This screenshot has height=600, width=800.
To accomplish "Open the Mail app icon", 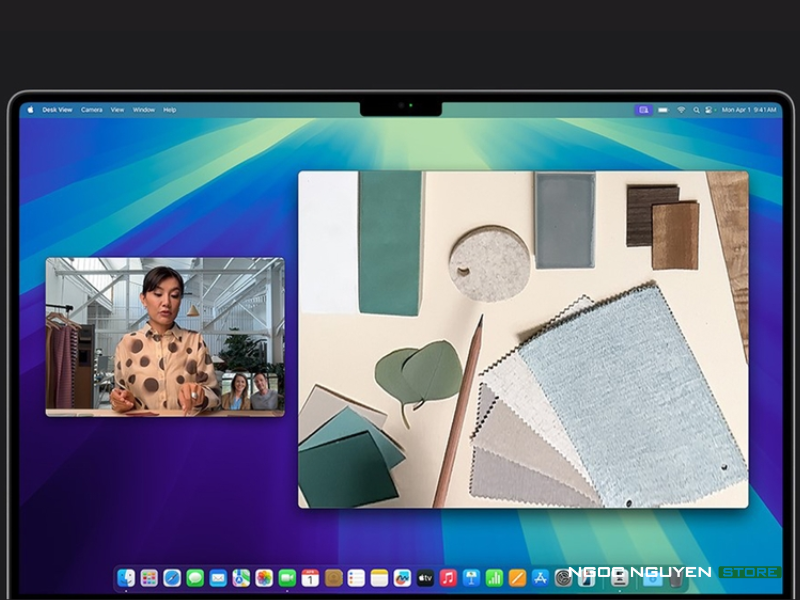I will point(218,577).
